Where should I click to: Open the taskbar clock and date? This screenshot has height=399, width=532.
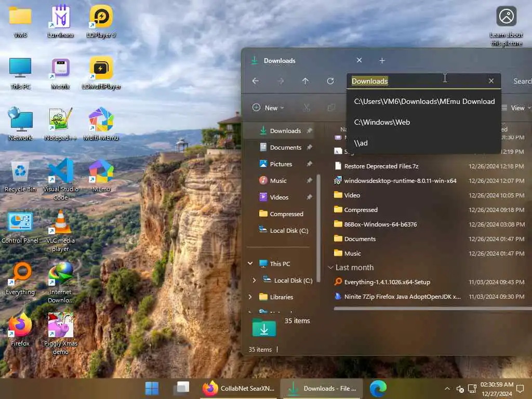(x=497, y=389)
